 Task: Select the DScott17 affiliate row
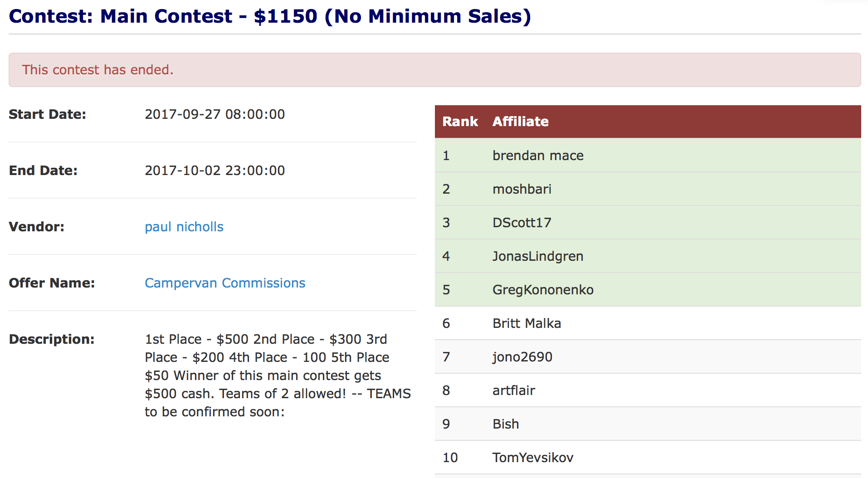coord(648,222)
